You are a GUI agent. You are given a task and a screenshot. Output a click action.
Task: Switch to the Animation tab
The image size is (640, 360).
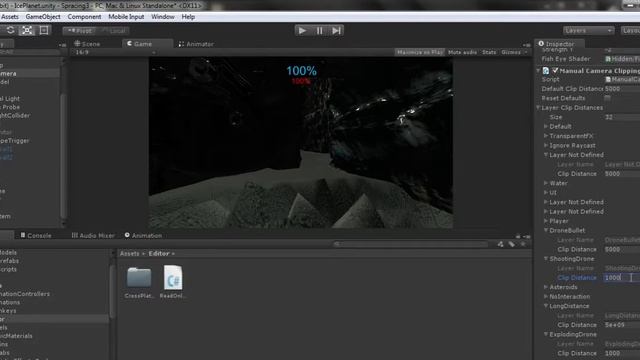click(143, 236)
